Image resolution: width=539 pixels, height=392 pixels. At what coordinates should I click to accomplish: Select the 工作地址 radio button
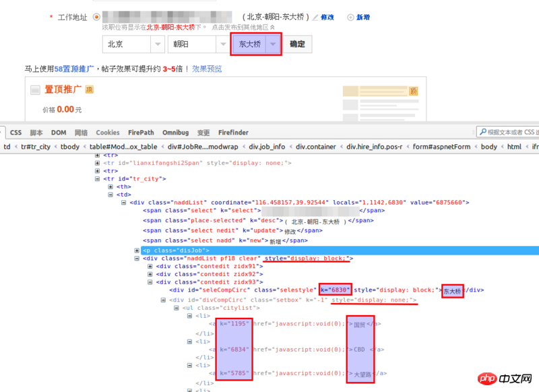tap(96, 17)
